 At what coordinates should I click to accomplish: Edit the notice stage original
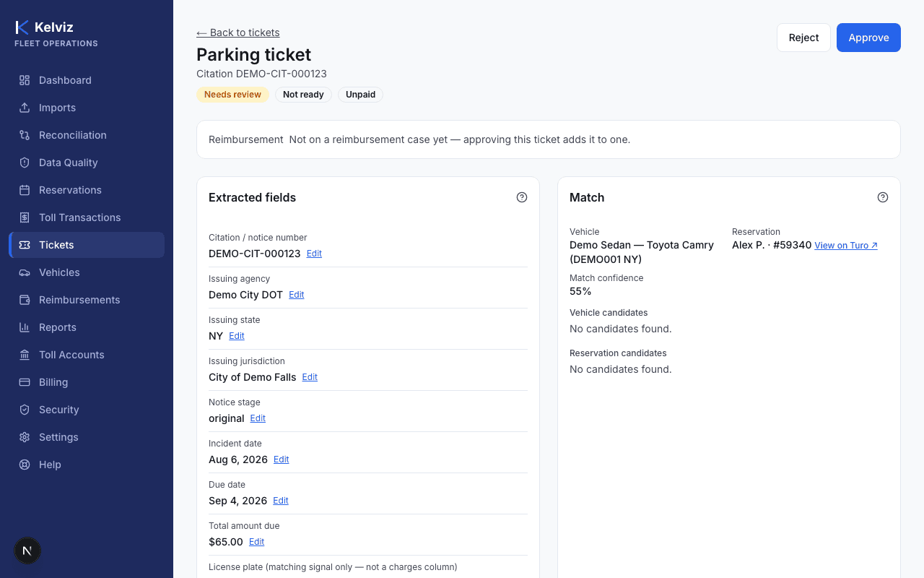coord(258,418)
